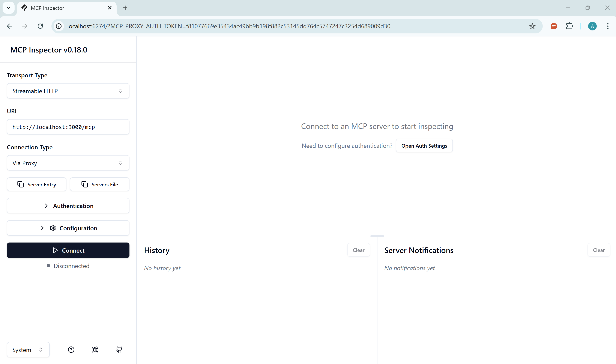Click Open Auth Settings button
Image resolution: width=616 pixels, height=364 pixels.
pyautogui.click(x=424, y=146)
